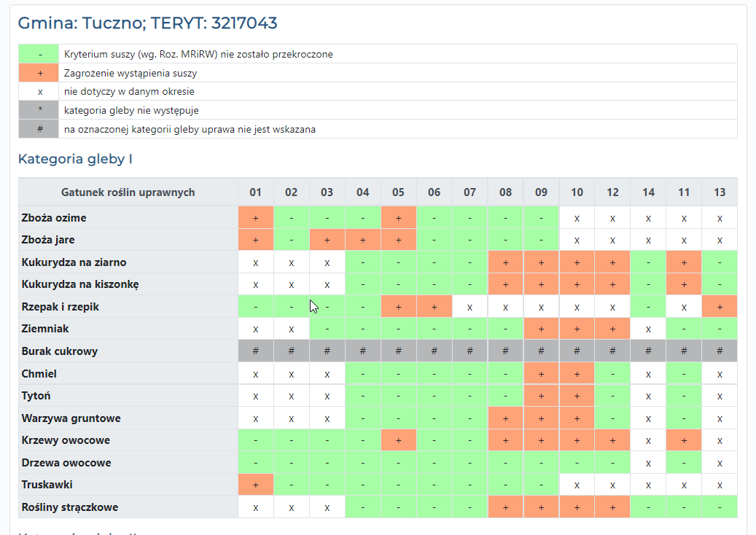Image resolution: width=756 pixels, height=535 pixels.
Task: Click Rzepak i rzepik's "+" cell in period 13
Action: [720, 307]
